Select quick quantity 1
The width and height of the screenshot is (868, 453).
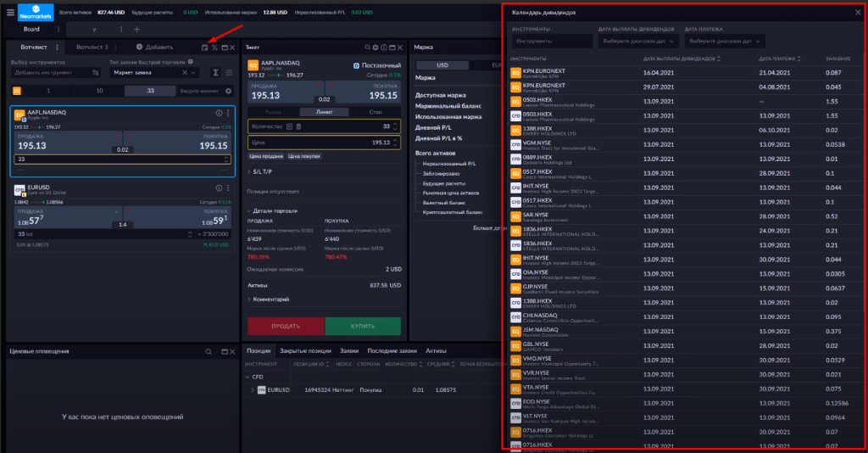click(x=48, y=91)
